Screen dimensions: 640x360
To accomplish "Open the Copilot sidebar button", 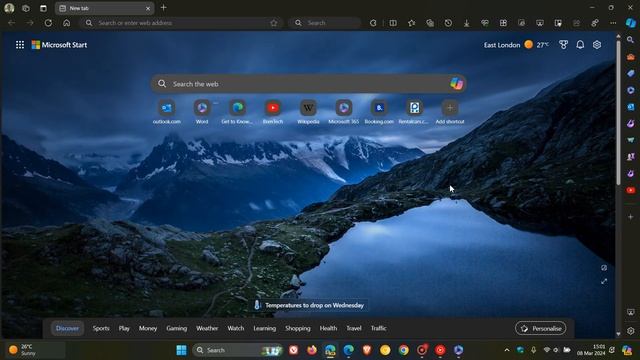I will pyautogui.click(x=631, y=23).
